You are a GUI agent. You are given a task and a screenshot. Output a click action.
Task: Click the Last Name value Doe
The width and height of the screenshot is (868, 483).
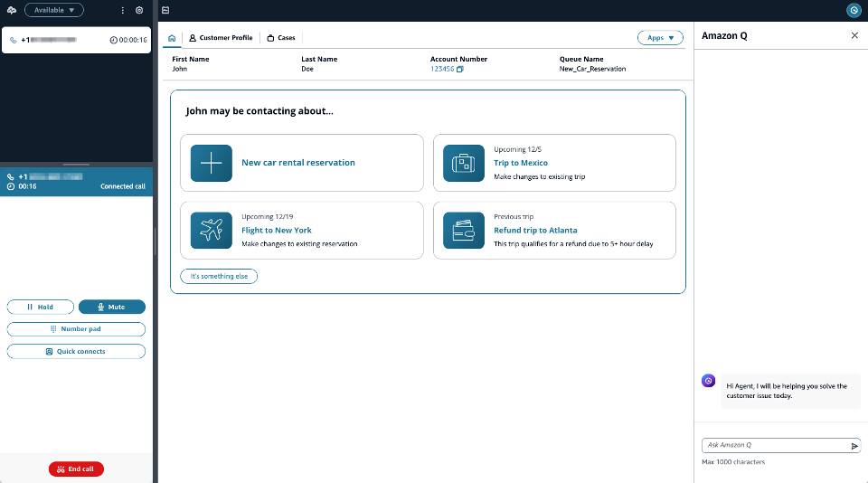307,69
